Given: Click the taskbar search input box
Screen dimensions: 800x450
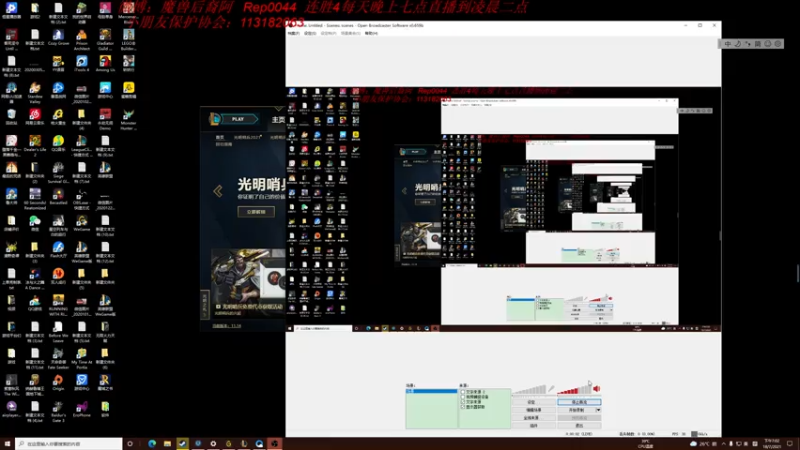Looking at the screenshot, I should pos(68,444).
